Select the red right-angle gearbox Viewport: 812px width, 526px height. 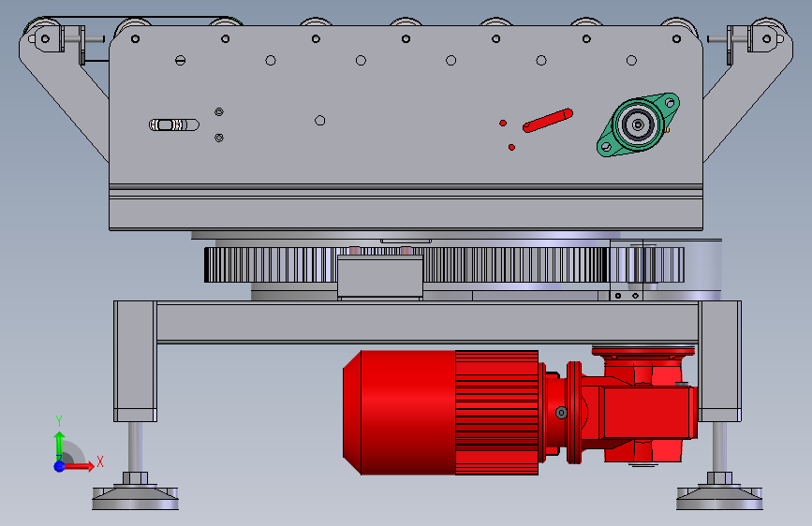click(644, 406)
